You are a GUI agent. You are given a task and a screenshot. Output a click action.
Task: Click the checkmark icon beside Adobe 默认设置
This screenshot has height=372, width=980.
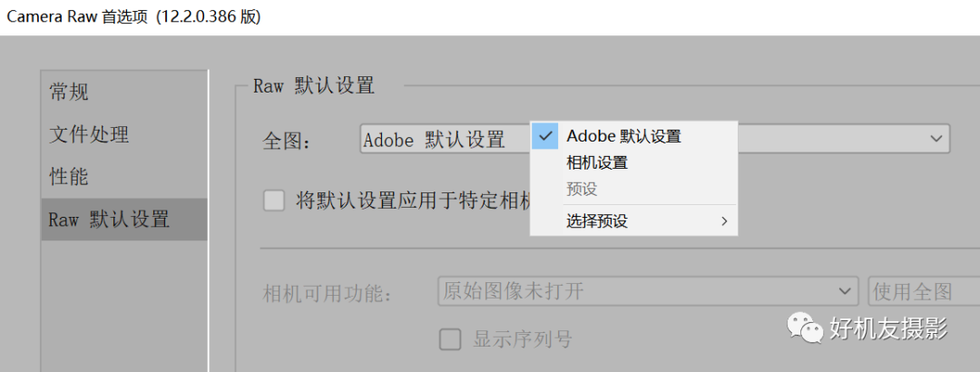(x=545, y=136)
